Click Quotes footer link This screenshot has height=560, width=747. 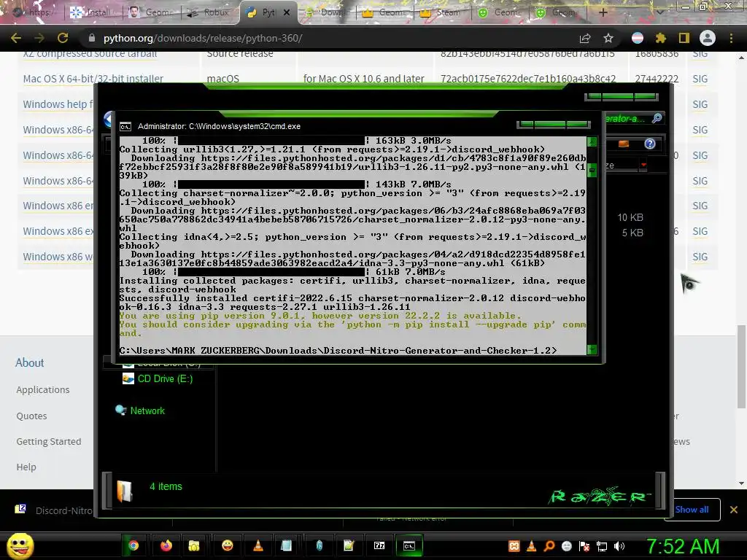tap(31, 416)
